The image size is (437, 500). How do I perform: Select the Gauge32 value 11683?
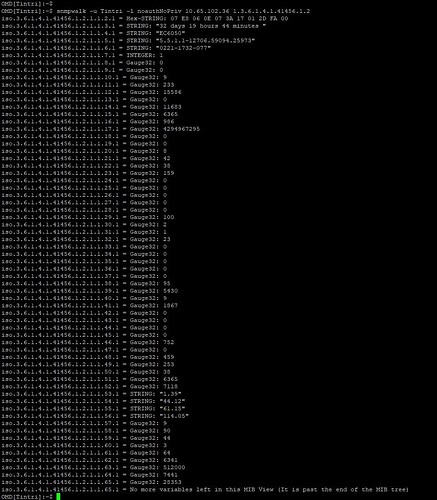click(x=172, y=107)
